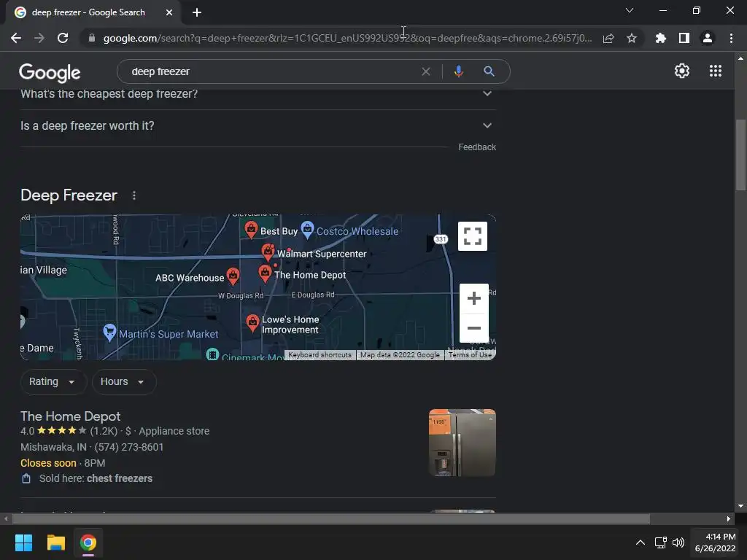Open a new browser tab
The image size is (747, 560).
(197, 12)
